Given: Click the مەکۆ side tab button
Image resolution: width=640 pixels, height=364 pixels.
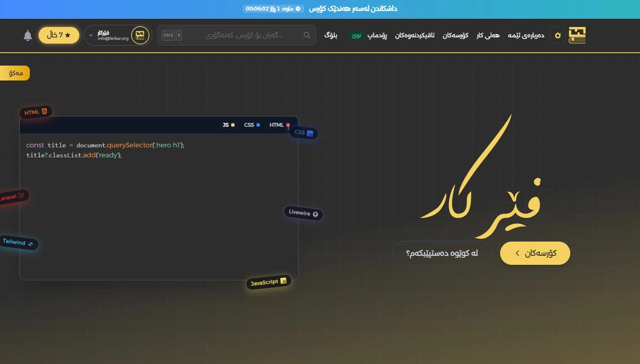Looking at the screenshot, I should click(x=15, y=73).
